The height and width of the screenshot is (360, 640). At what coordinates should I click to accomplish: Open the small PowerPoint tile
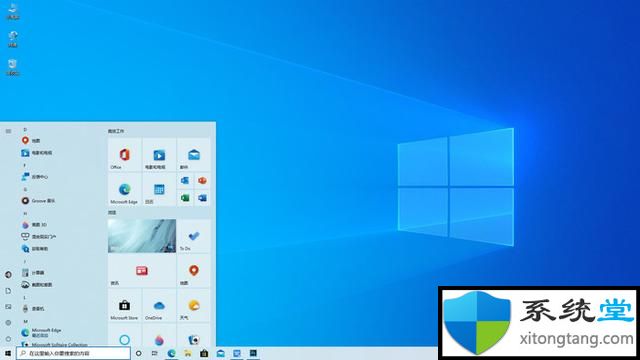[202, 180]
